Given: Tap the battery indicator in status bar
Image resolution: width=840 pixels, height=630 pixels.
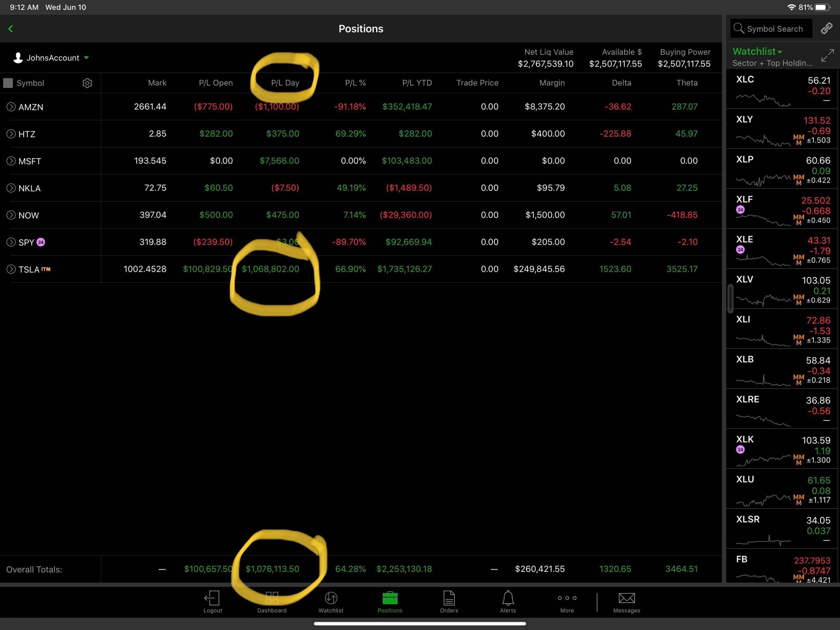Looking at the screenshot, I should [x=823, y=7].
